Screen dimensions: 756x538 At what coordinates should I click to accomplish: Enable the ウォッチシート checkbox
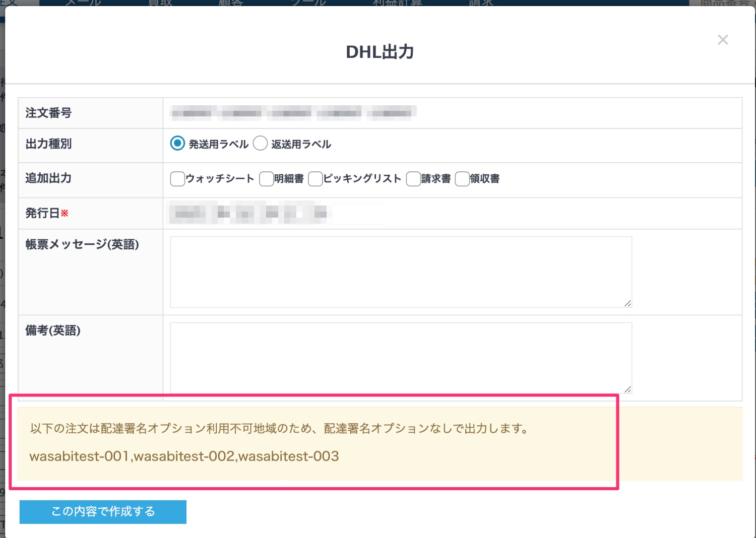click(177, 179)
